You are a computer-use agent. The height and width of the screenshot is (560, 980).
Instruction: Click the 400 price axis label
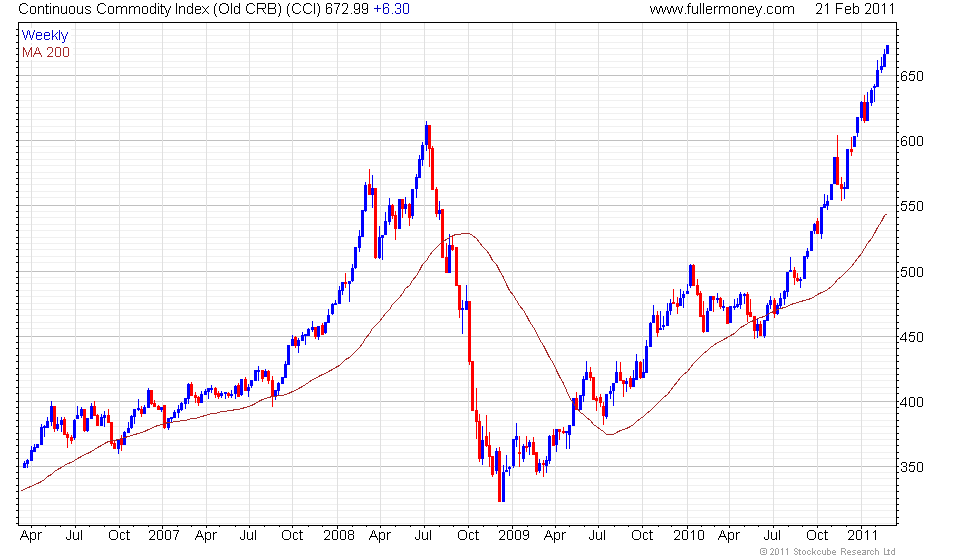coord(911,402)
